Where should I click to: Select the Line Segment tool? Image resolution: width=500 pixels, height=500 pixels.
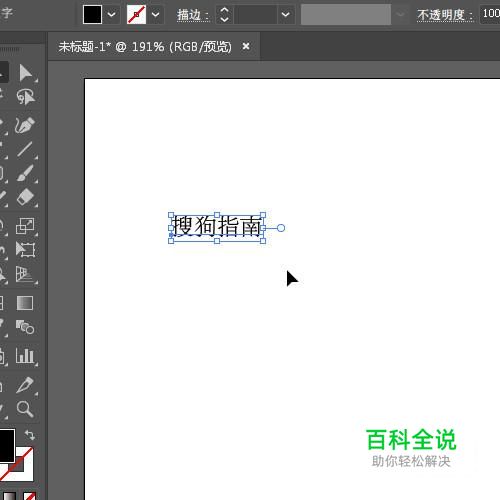25,149
